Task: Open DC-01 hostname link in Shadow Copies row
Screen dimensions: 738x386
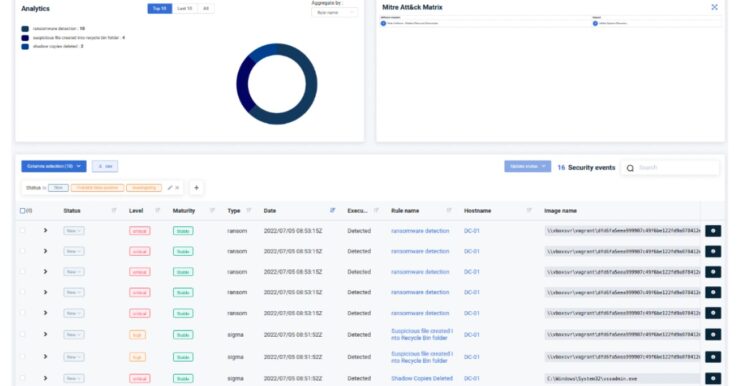Action: (x=472, y=378)
